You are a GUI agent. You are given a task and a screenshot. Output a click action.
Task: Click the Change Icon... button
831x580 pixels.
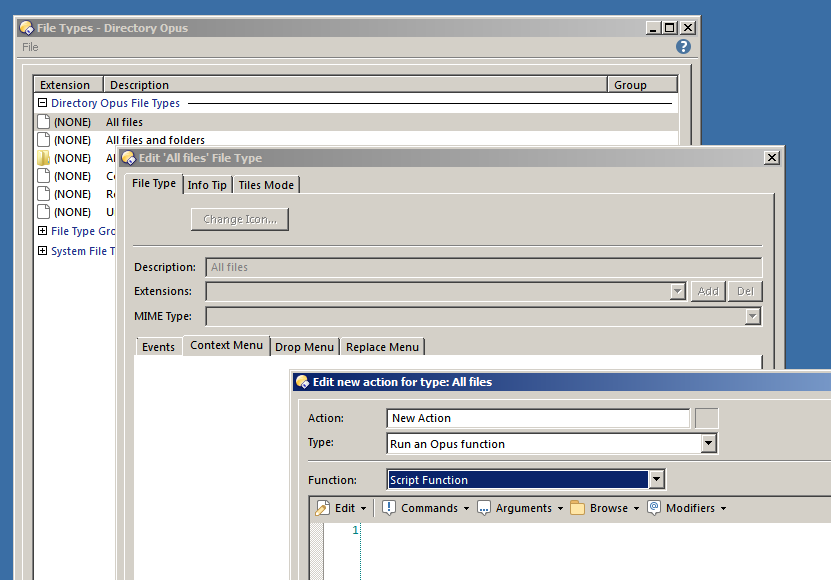[x=240, y=219]
